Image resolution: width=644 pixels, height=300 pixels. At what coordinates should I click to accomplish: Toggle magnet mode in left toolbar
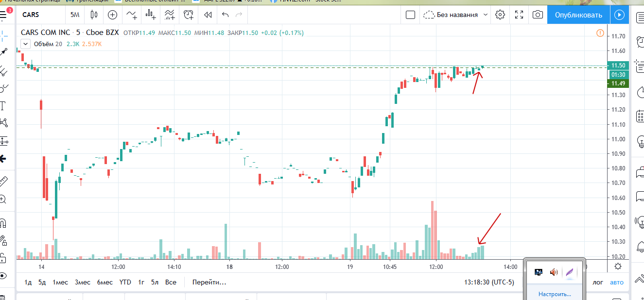pyautogui.click(x=3, y=224)
